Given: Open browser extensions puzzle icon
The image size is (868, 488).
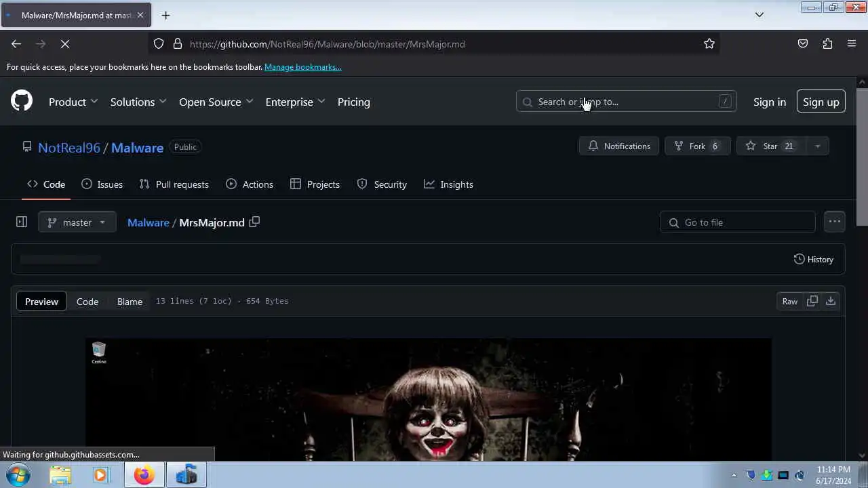Looking at the screenshot, I should point(827,44).
